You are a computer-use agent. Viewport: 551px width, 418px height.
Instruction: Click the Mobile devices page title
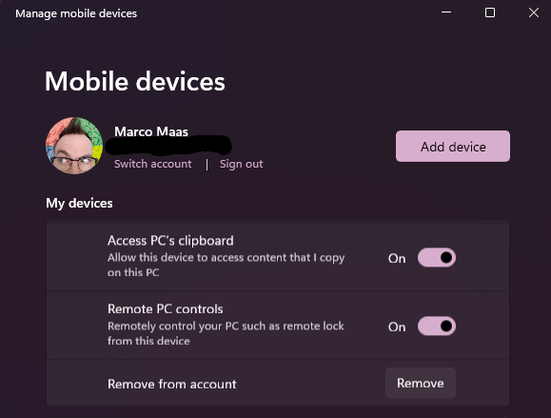click(135, 81)
